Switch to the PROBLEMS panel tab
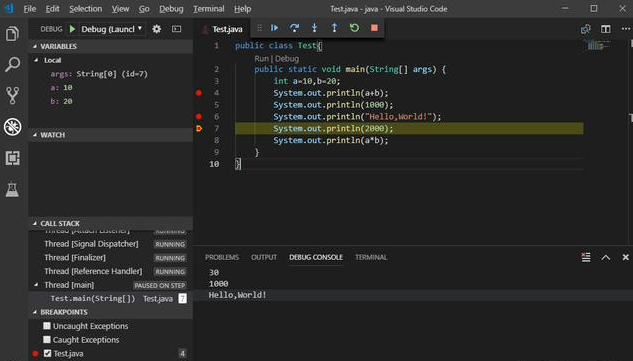Viewport: 633px width, 361px height. pos(222,257)
